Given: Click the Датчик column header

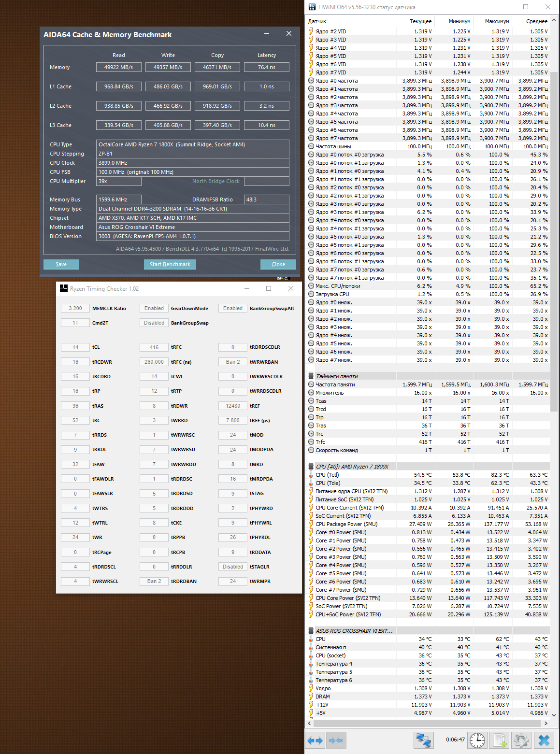Looking at the screenshot, I should (x=351, y=21).
